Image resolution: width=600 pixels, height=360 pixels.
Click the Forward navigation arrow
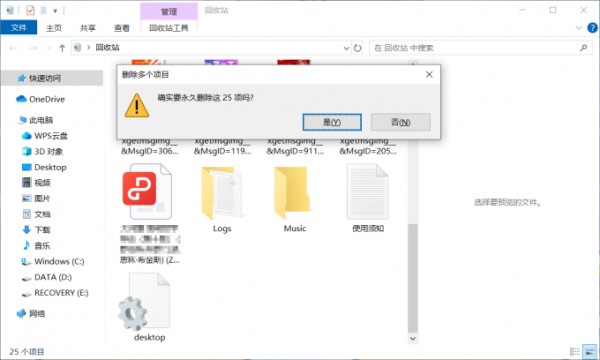33,48
